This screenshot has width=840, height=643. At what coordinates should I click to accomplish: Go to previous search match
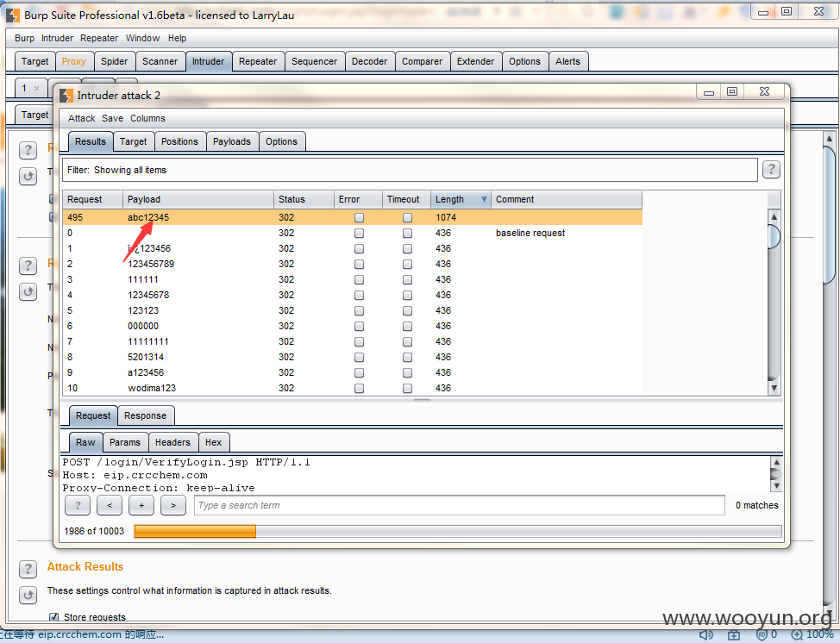pyautogui.click(x=110, y=505)
